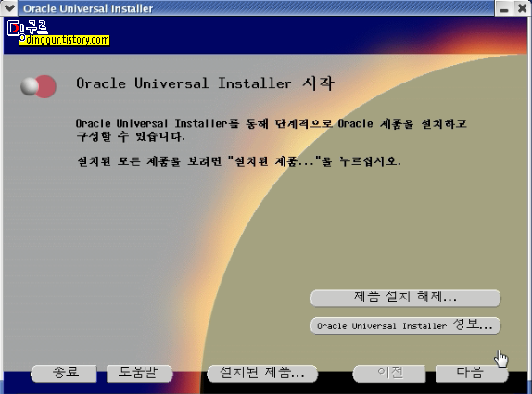Minimize the Oracle Universal Installer window

[x=504, y=8]
